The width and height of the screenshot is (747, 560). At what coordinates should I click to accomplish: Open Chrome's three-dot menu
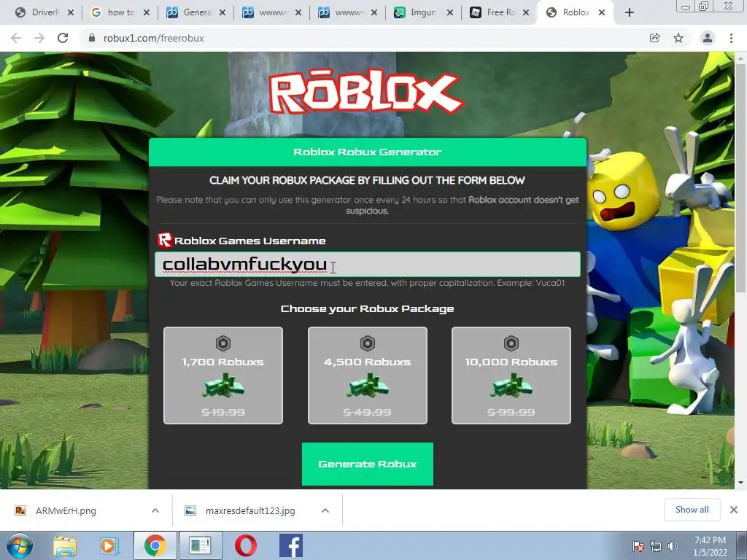(x=731, y=38)
